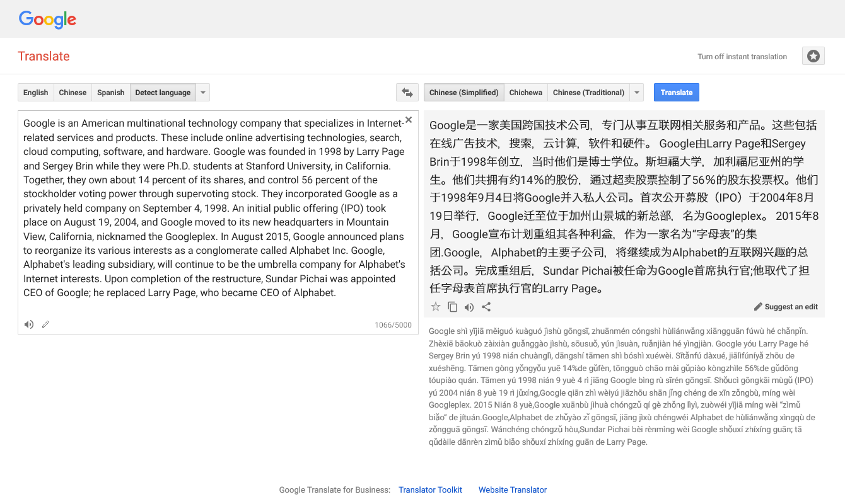Screen dimensions: 845x504
Task: Open the edit pencil under source text
Action: [x=45, y=324]
